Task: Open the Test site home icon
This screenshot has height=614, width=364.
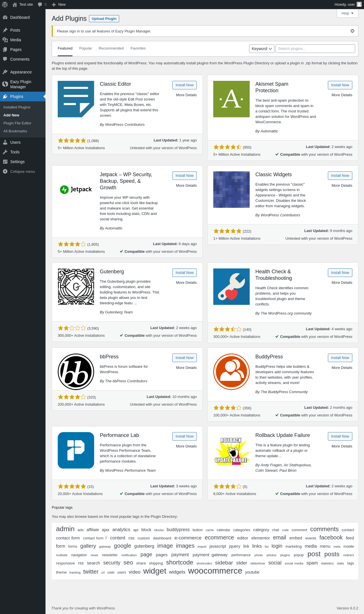Action: (15, 5)
